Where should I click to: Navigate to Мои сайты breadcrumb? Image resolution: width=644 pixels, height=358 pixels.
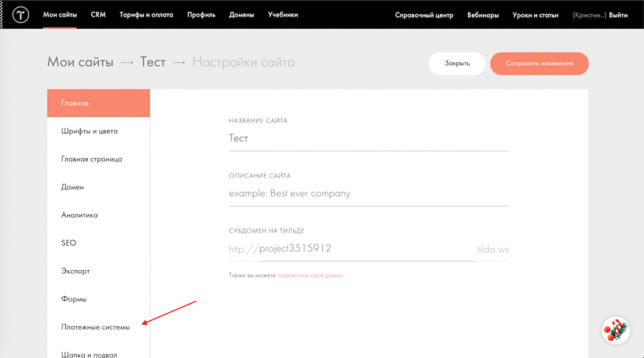[x=80, y=62]
